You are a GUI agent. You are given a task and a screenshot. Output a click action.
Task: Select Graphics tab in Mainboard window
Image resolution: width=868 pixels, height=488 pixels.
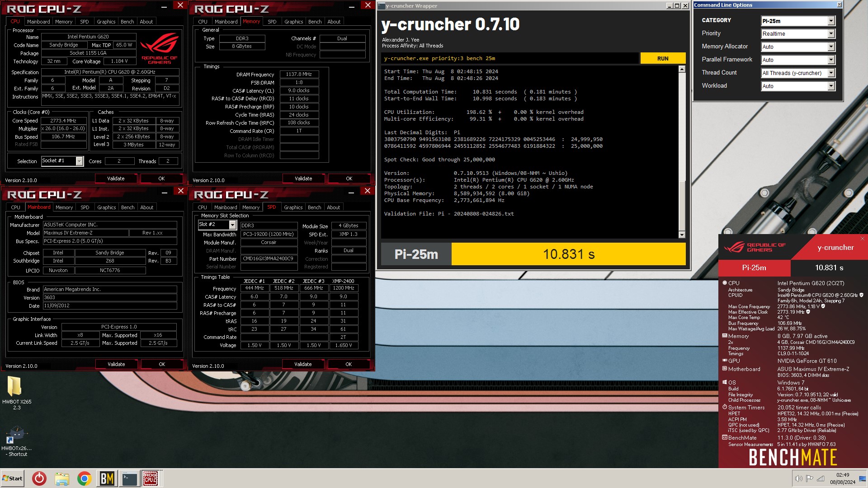[x=106, y=207]
